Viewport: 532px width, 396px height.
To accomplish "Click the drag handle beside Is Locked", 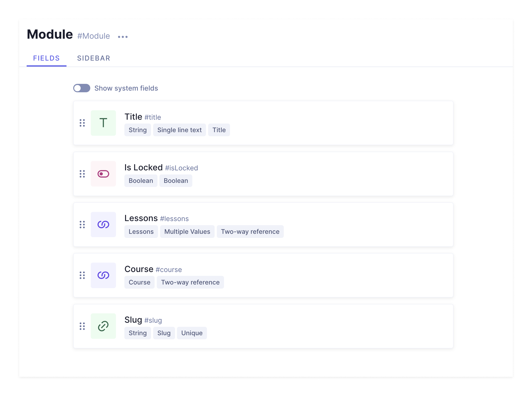I will coord(82,173).
